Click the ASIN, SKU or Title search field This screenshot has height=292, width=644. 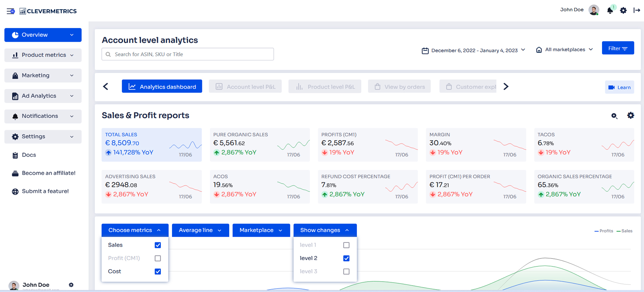point(188,54)
